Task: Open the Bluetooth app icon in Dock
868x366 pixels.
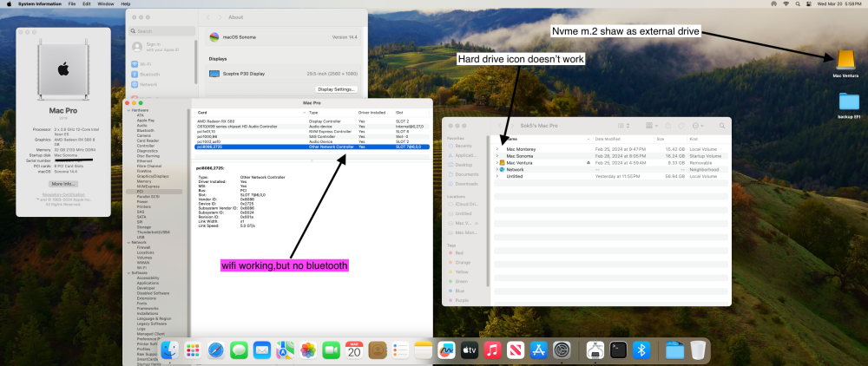Action: [641, 350]
